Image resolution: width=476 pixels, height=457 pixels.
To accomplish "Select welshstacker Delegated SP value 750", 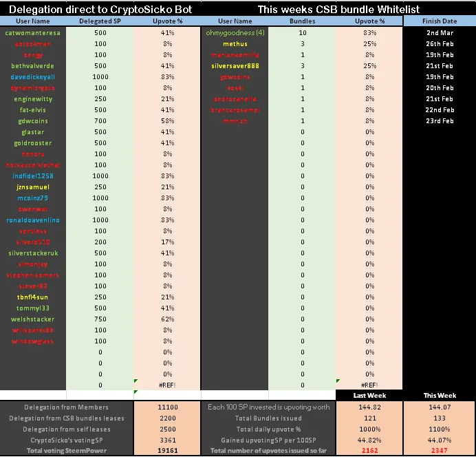I will (100, 319).
